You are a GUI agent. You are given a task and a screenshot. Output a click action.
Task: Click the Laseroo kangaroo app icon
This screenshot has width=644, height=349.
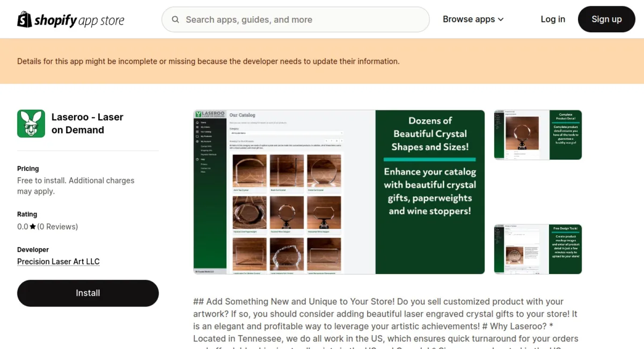(31, 123)
